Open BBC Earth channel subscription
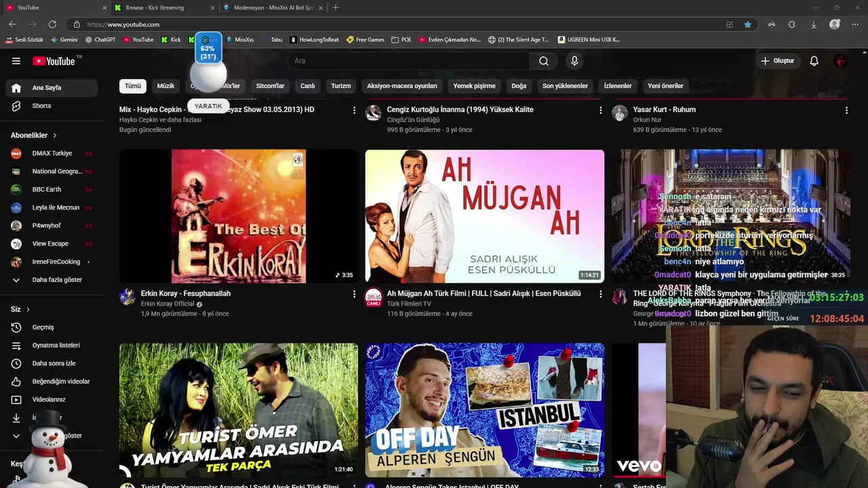868x488 pixels. click(x=52, y=189)
